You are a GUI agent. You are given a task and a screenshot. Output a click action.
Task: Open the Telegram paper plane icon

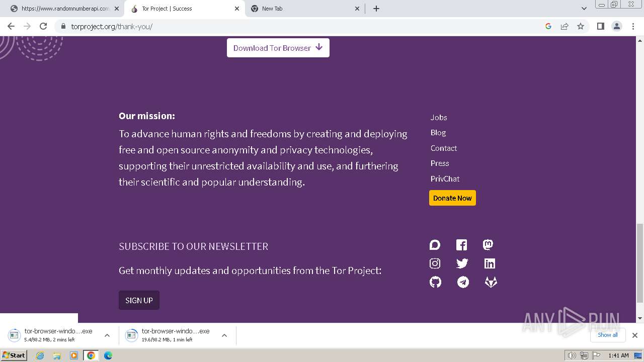pyautogui.click(x=463, y=282)
